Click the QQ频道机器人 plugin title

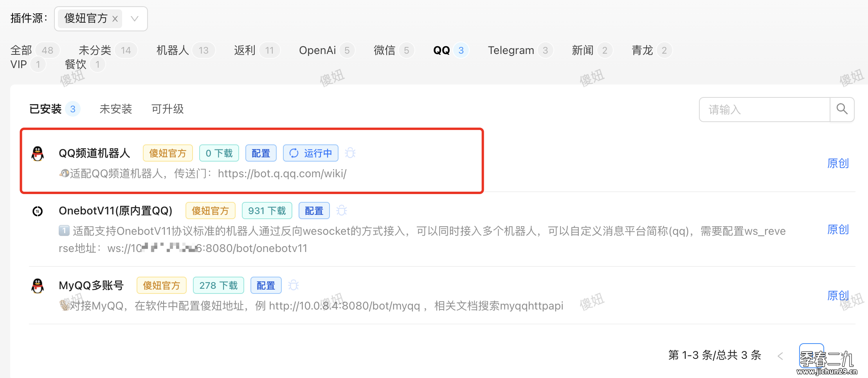(x=94, y=153)
